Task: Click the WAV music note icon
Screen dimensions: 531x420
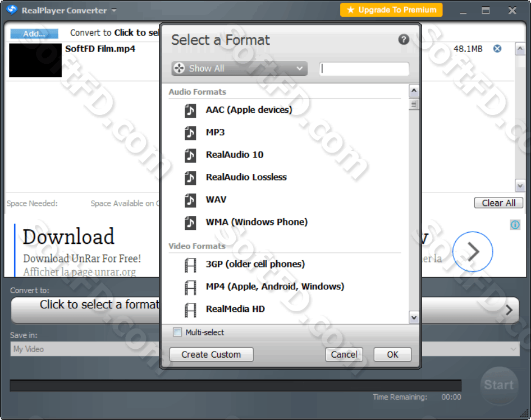Action: 190,200
